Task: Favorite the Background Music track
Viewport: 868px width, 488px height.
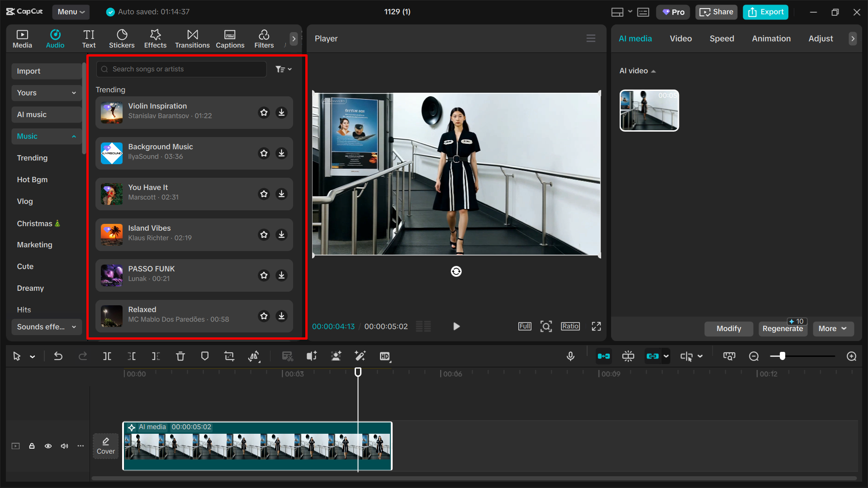Action: click(x=264, y=153)
